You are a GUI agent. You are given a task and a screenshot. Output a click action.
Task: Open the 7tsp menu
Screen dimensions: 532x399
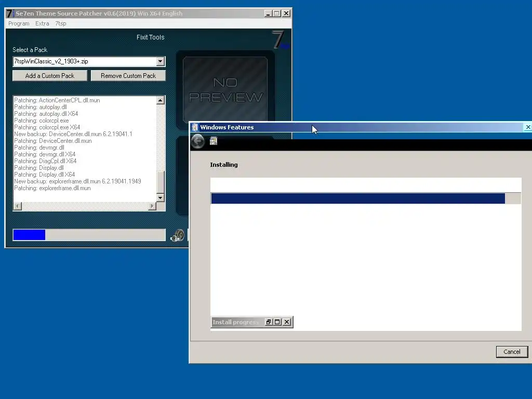coord(61,23)
